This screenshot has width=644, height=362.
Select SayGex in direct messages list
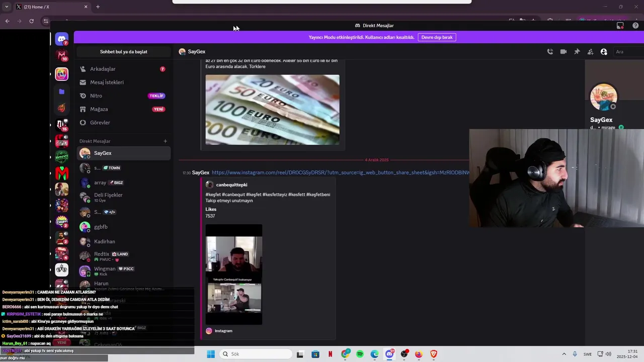pyautogui.click(x=124, y=153)
